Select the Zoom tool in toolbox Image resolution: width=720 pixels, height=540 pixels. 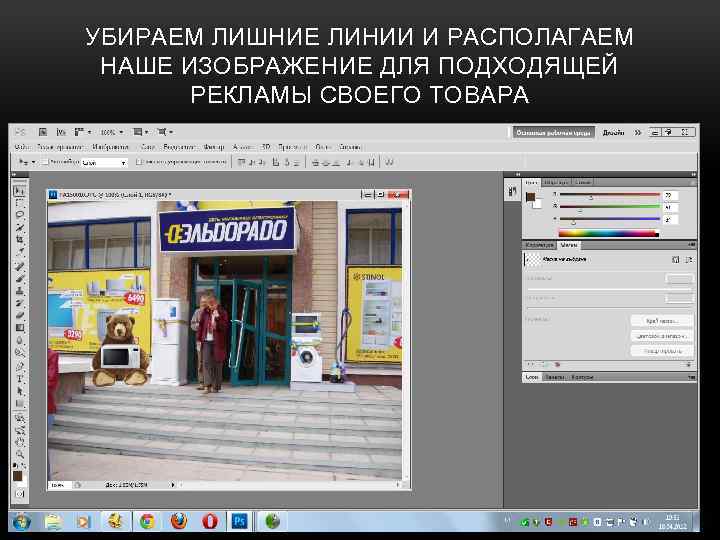coord(19,454)
